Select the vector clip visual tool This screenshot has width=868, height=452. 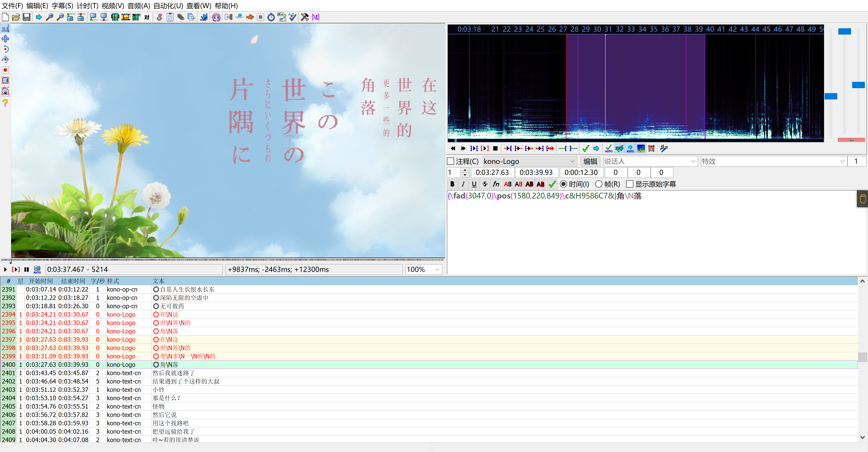pos(5,91)
